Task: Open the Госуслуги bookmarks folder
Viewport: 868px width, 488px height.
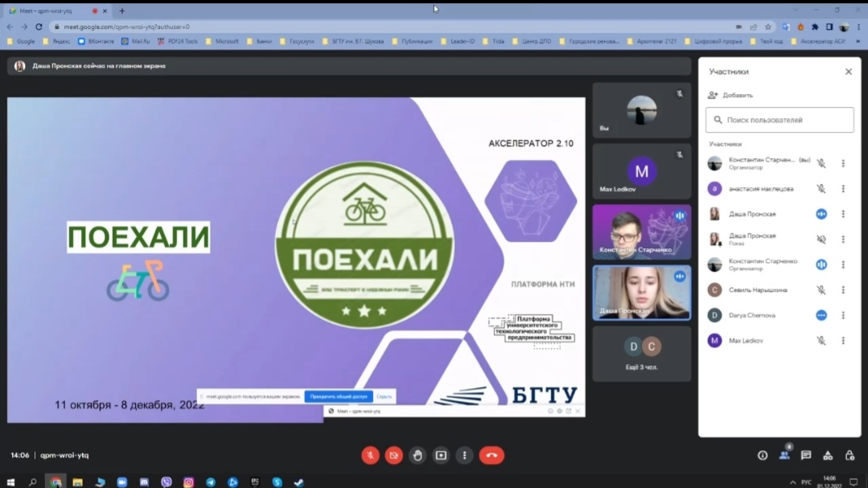Action: [297, 41]
